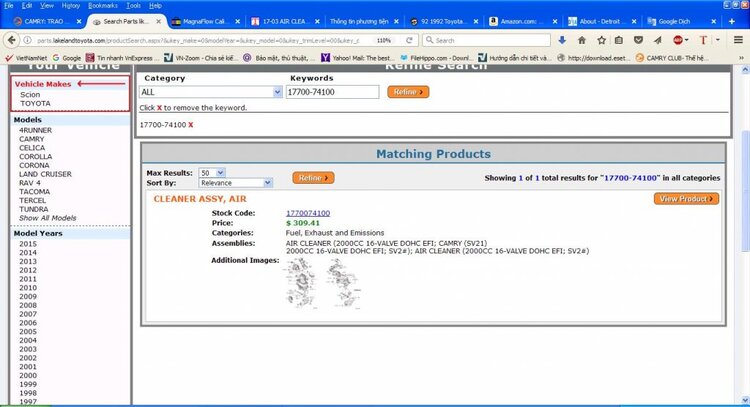Choose the CAMRY model
Screen dimensions: 750x407
tap(32, 139)
